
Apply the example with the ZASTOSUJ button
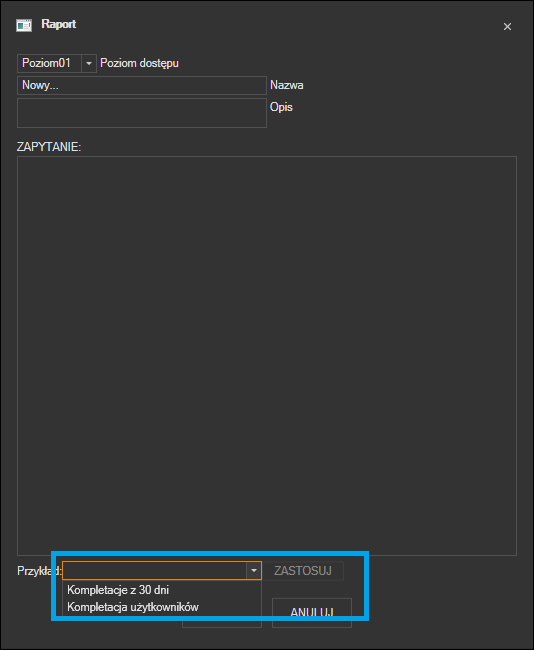(303, 571)
